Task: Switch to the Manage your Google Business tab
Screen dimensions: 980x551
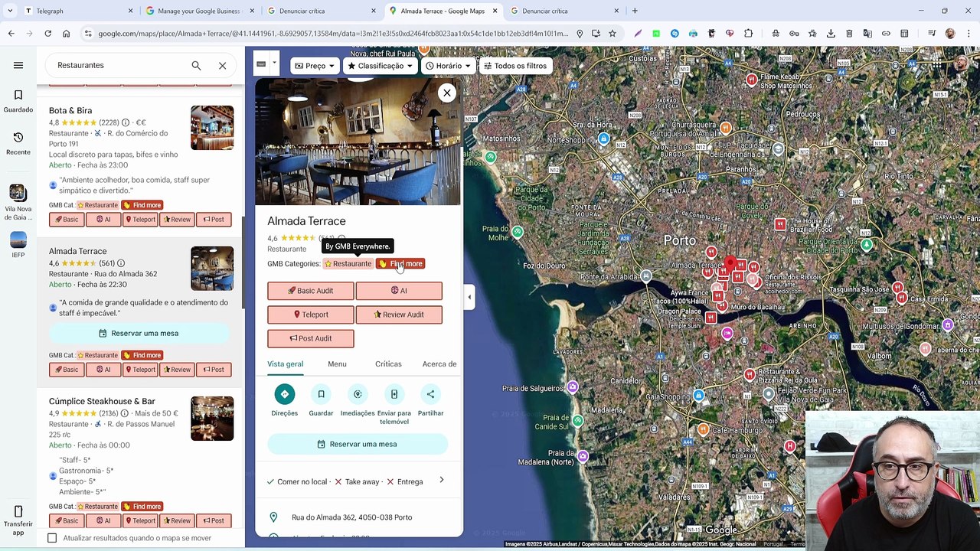Action: click(199, 11)
